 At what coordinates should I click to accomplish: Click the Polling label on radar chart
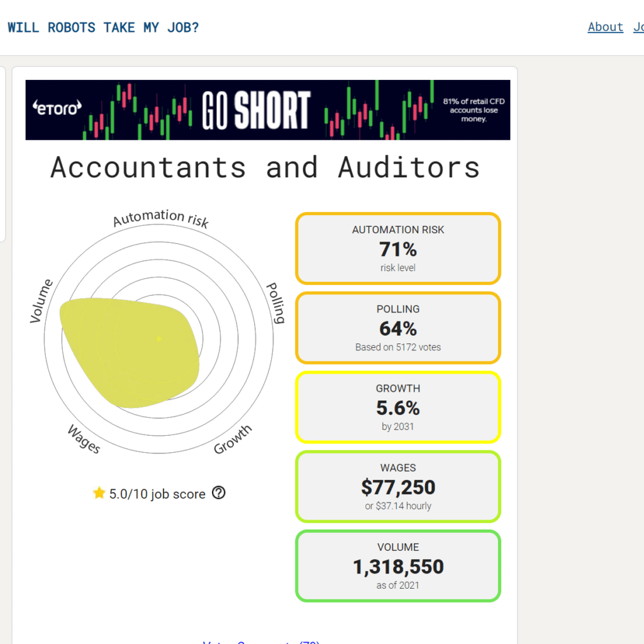coord(275,303)
